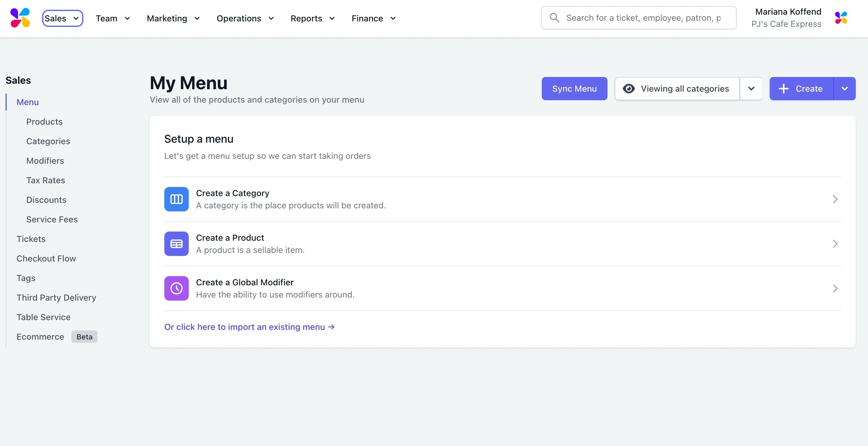Expand the Finance menu

point(374,18)
